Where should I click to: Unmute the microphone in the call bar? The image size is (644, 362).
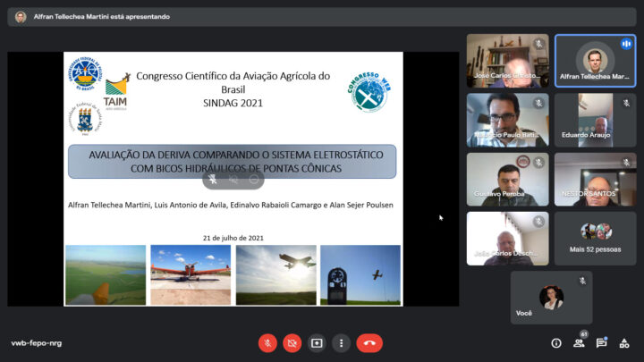tap(267, 342)
